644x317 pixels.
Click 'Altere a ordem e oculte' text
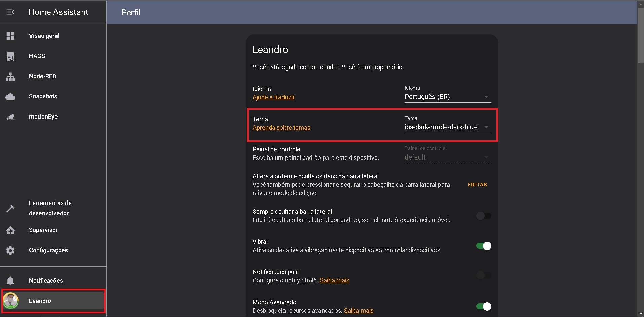[315, 176]
